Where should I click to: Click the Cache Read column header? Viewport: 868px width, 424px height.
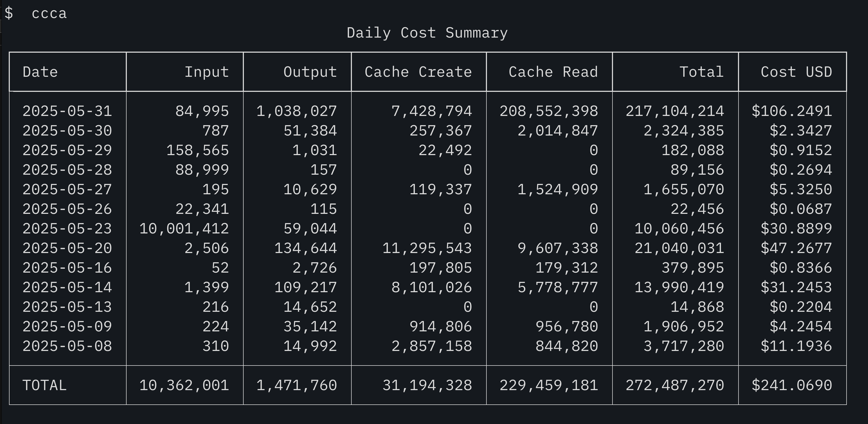pos(553,72)
